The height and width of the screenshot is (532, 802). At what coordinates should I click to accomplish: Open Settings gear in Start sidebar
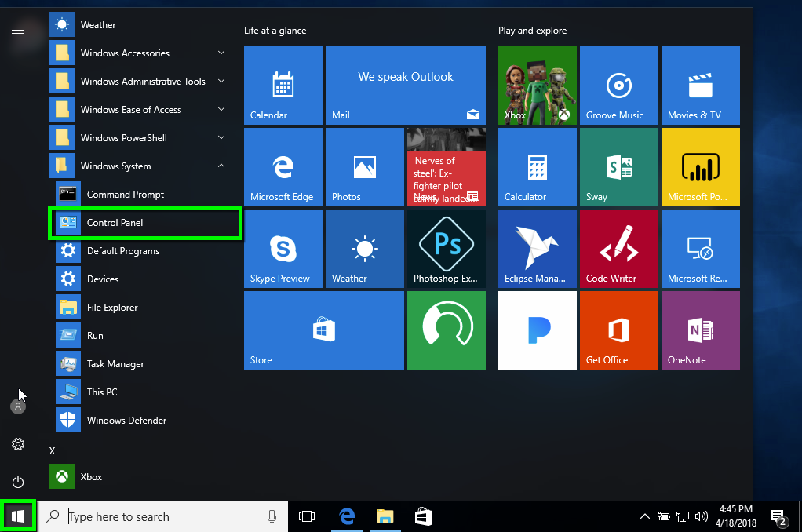click(x=18, y=444)
